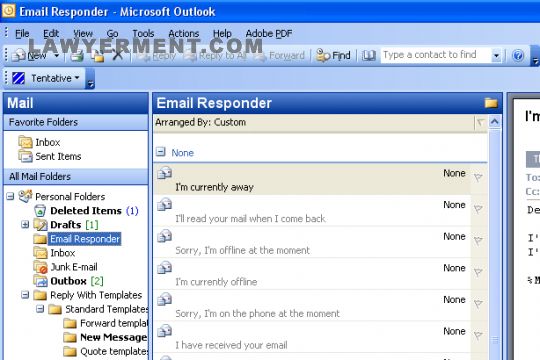Click the Delete X icon

tap(117, 55)
